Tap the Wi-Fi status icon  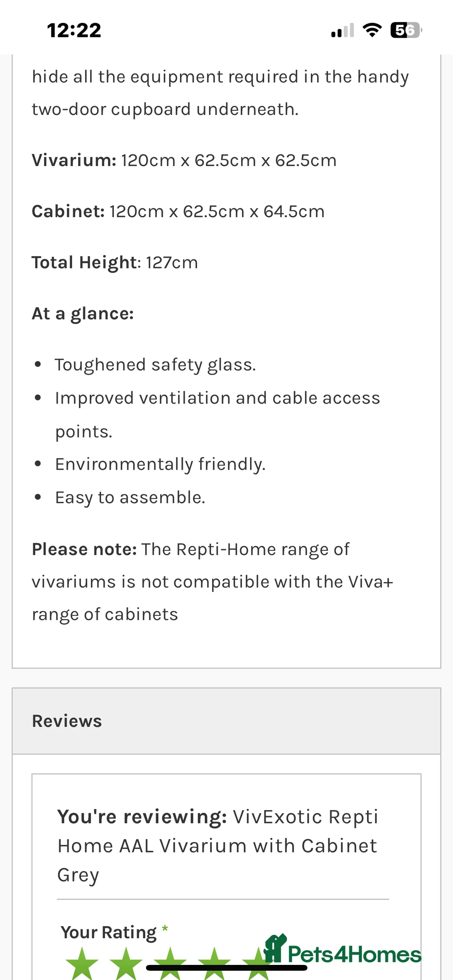coord(372,30)
